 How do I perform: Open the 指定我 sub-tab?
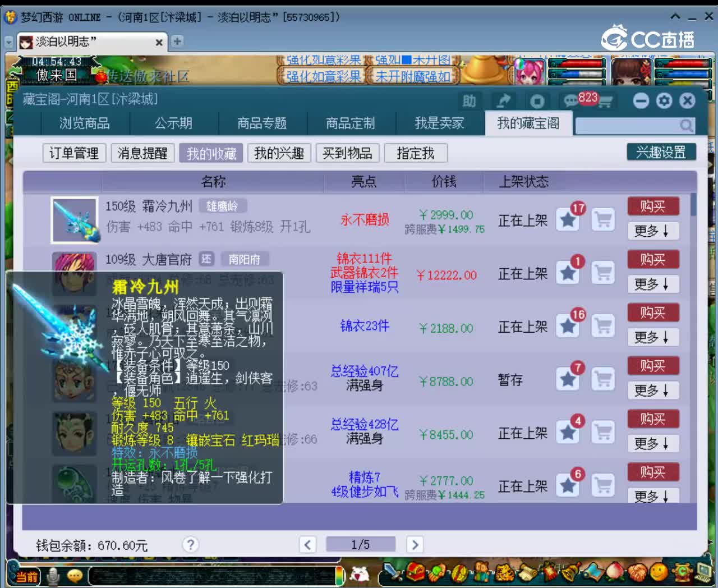coord(416,153)
